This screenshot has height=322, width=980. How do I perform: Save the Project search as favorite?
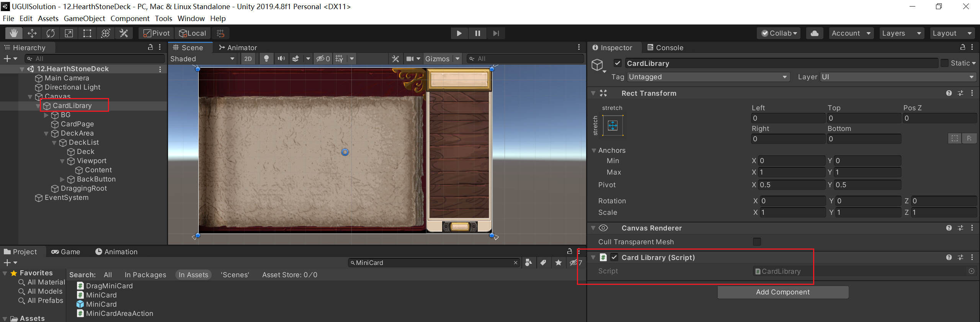(x=559, y=263)
